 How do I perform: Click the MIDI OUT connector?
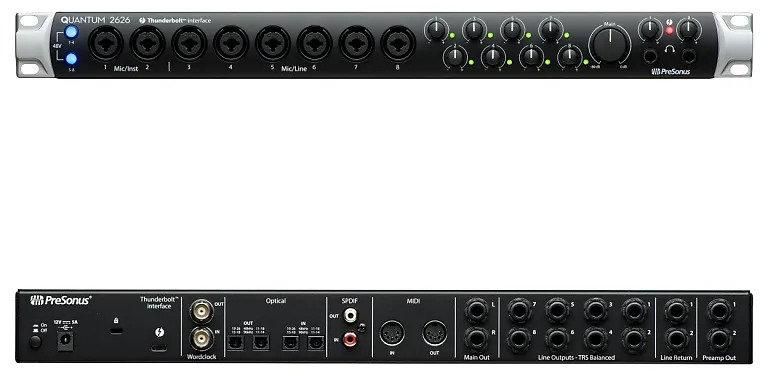pyautogui.click(x=434, y=333)
